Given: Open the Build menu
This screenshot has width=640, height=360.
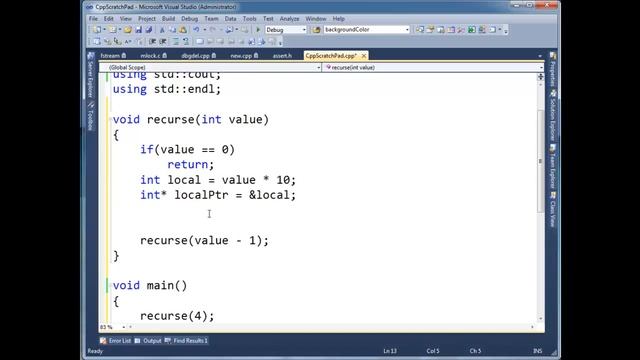Looking at the screenshot, I should (168, 19).
